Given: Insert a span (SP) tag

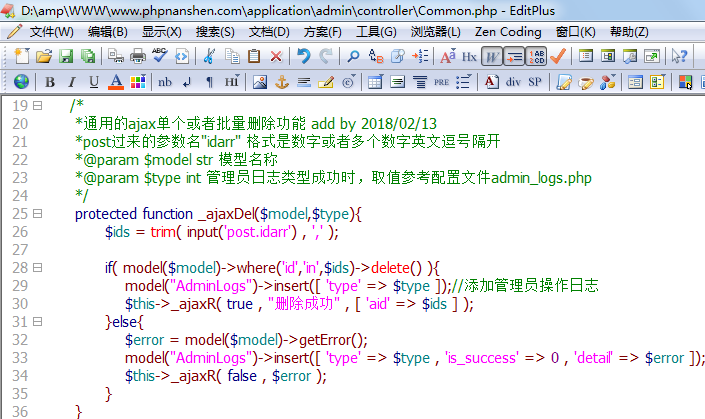Looking at the screenshot, I should point(535,82).
